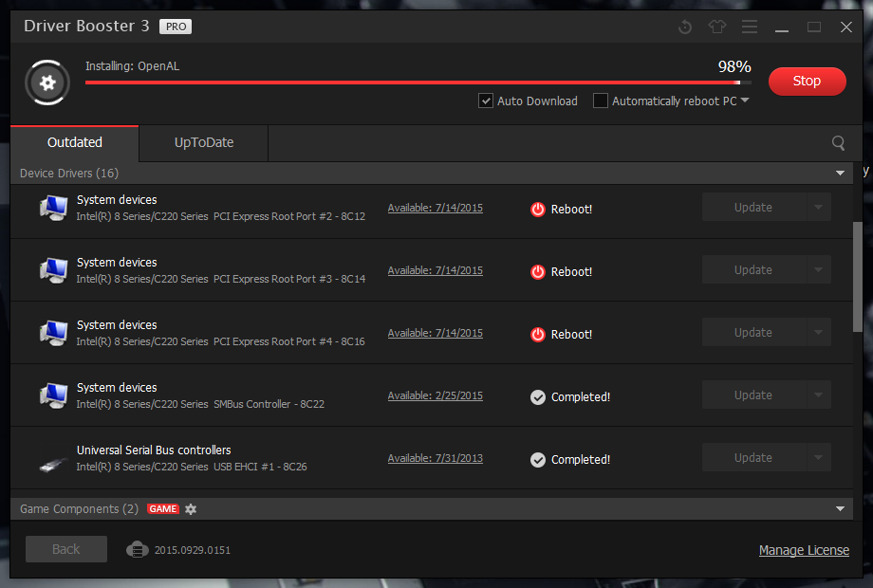Click the monitor icon for Root Port #3 - 8C14
The width and height of the screenshot is (873, 588).
tap(53, 271)
